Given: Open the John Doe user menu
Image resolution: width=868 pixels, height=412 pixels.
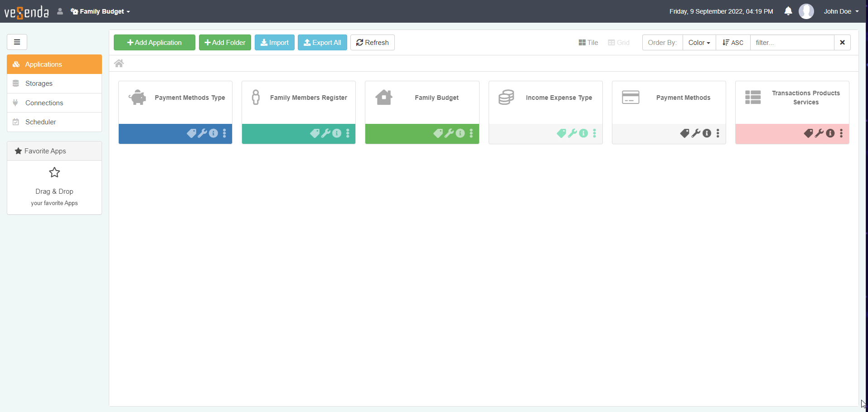Looking at the screenshot, I should (841, 11).
